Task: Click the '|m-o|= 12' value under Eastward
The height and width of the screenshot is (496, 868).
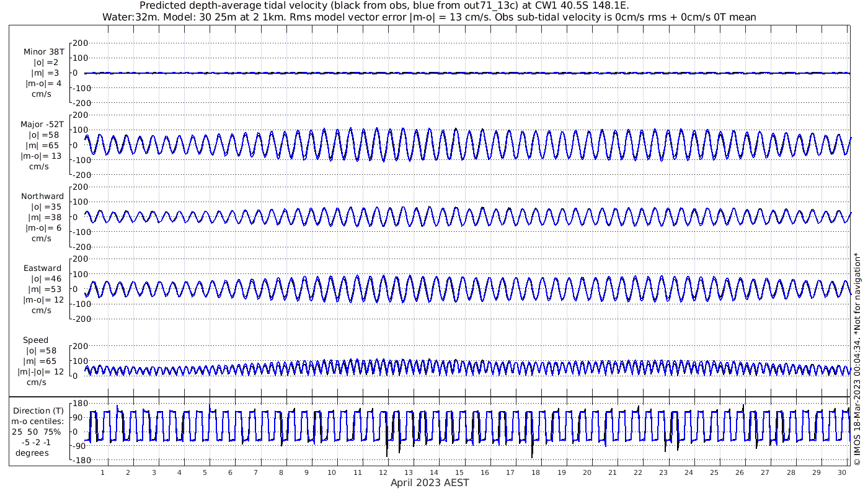Action: coord(43,299)
